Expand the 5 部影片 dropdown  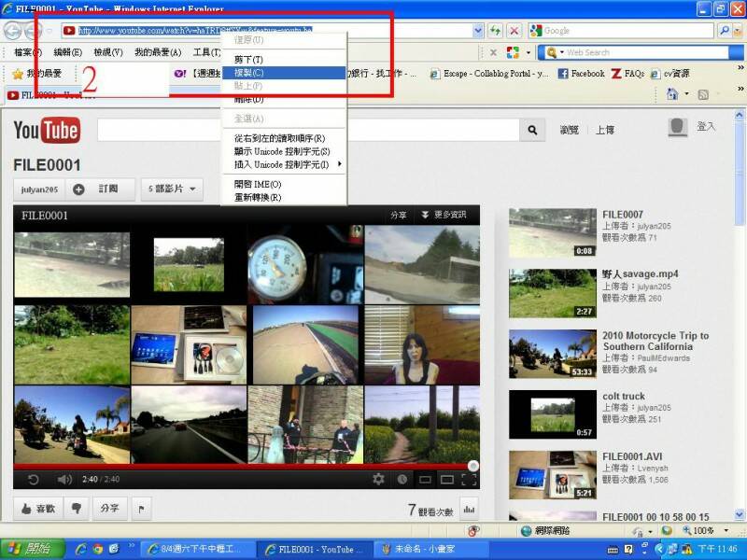[x=172, y=189]
